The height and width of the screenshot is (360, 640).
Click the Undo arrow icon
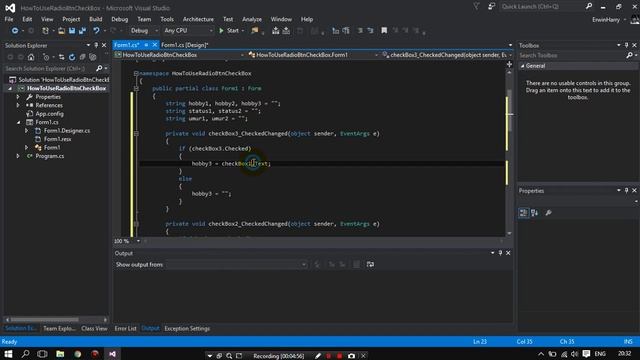tap(96, 31)
